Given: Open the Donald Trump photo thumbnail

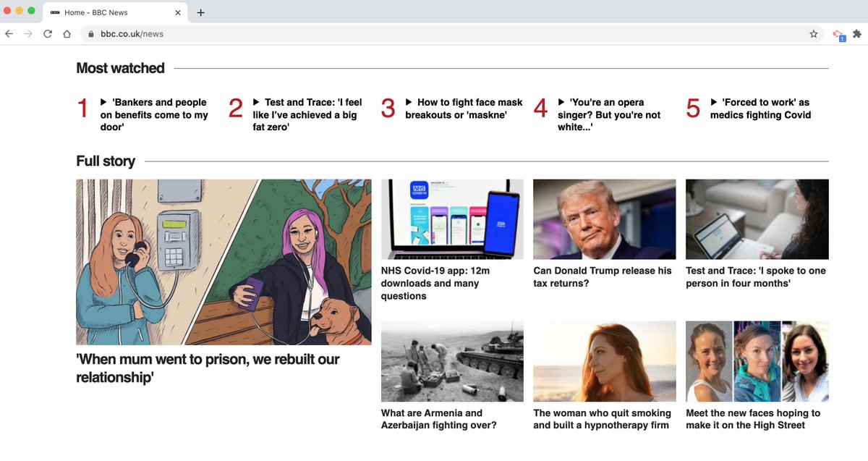Looking at the screenshot, I should [605, 219].
